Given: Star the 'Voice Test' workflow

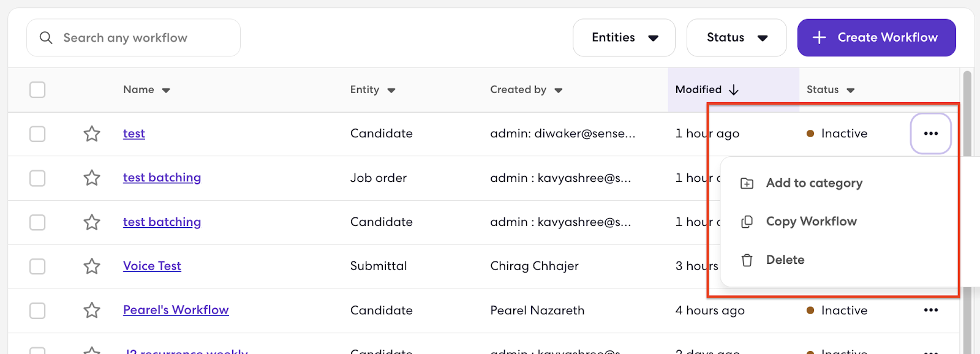Looking at the screenshot, I should point(91,266).
